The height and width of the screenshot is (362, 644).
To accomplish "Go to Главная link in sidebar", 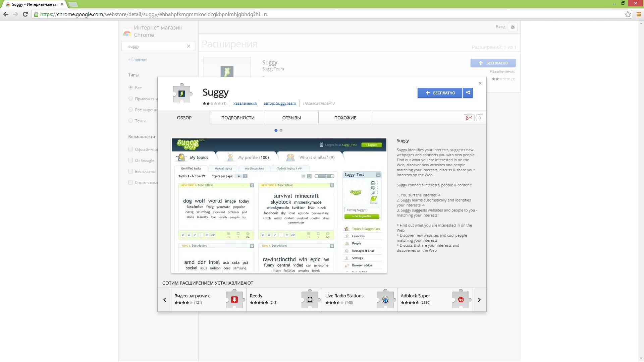I will click(138, 59).
